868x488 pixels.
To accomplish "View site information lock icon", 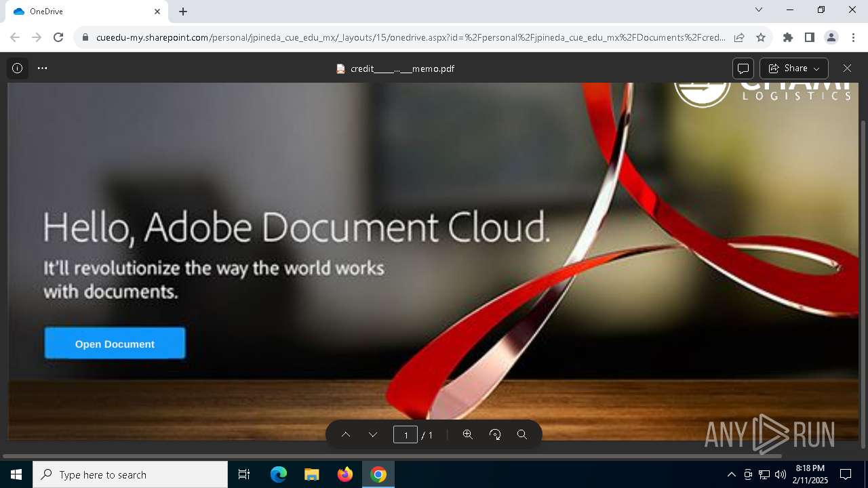I will (85, 37).
